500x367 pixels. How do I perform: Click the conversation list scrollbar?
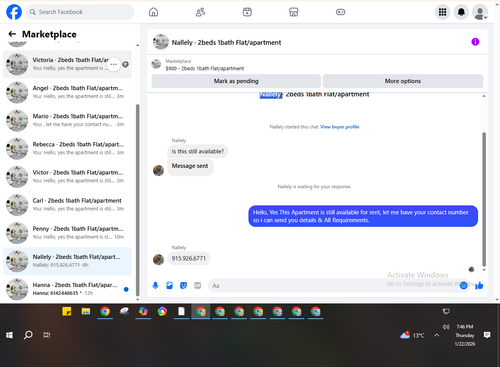[138, 200]
